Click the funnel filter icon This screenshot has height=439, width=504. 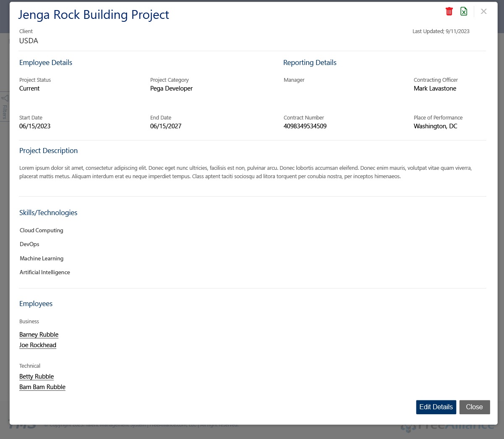pyautogui.click(x=5, y=98)
